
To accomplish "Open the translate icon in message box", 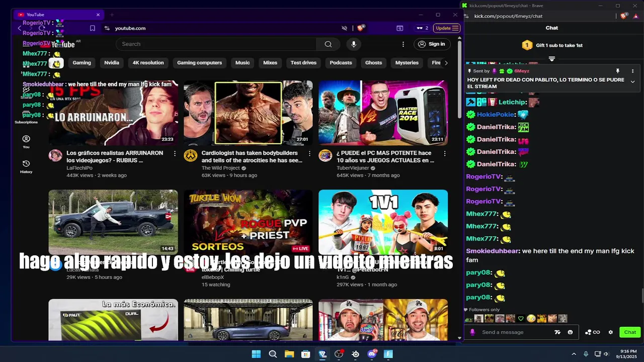I will pyautogui.click(x=557, y=332).
